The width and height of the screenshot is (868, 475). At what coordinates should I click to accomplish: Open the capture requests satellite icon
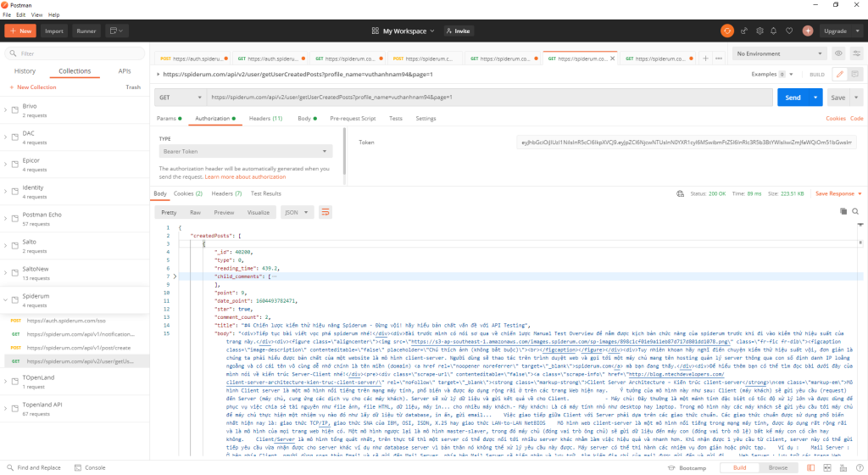(x=744, y=31)
